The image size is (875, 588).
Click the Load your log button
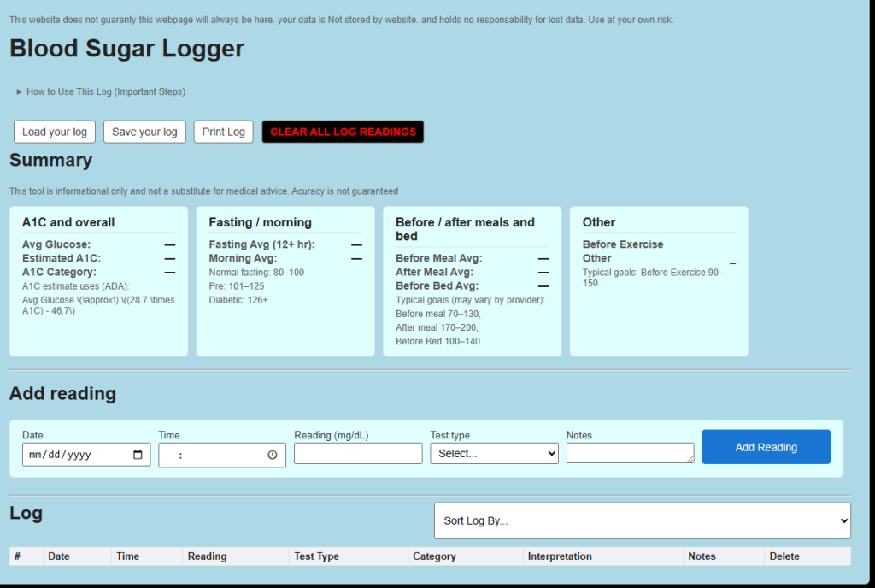tap(55, 132)
